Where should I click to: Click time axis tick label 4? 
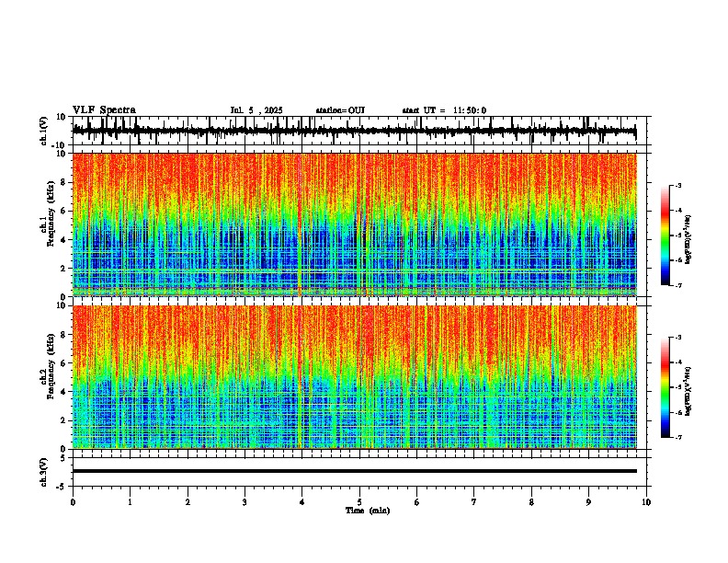click(x=302, y=502)
